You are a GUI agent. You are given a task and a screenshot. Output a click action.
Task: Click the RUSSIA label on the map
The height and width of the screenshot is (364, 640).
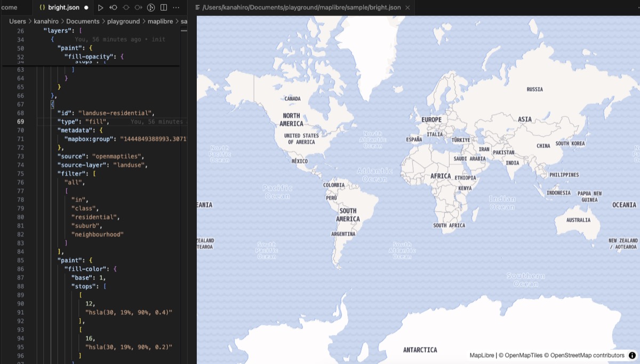(x=534, y=90)
